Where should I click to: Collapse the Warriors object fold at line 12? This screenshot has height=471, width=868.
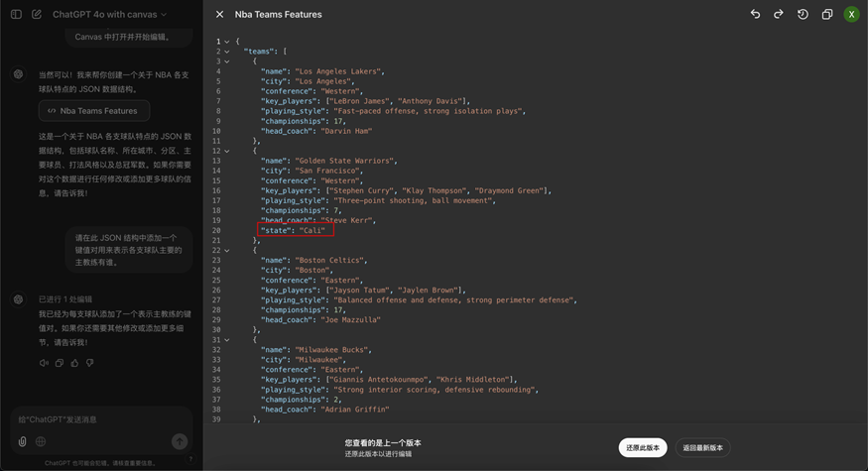click(x=226, y=151)
